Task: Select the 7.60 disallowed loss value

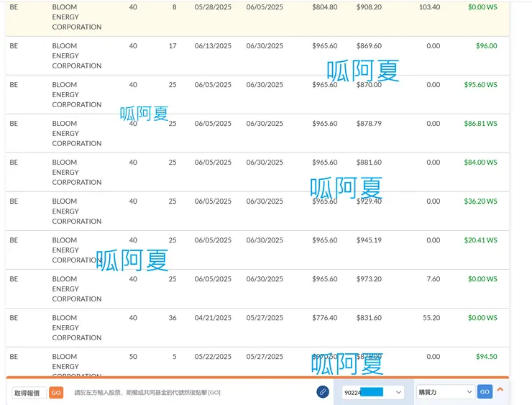Action: [434, 279]
